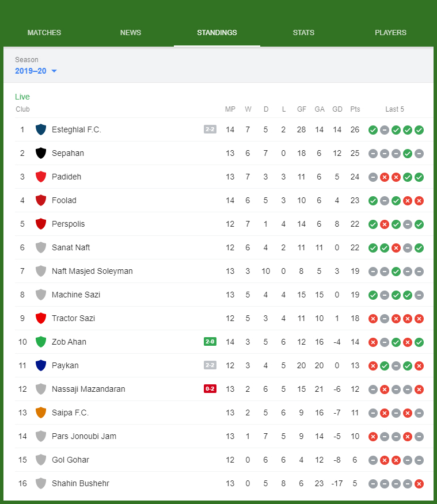
Task: Click the Last 5 column header
Action: tap(395, 109)
